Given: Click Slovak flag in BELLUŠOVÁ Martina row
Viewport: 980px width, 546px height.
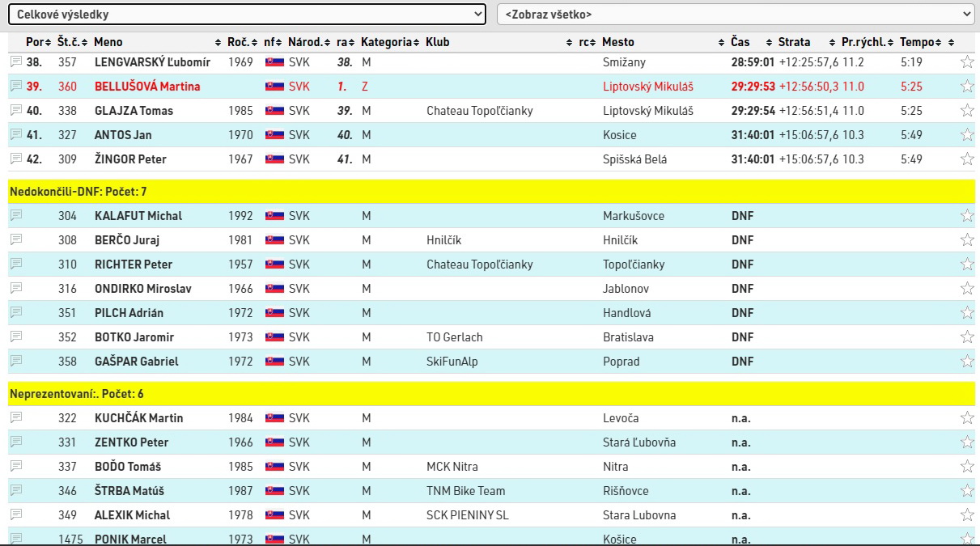Looking at the screenshot, I should [274, 87].
